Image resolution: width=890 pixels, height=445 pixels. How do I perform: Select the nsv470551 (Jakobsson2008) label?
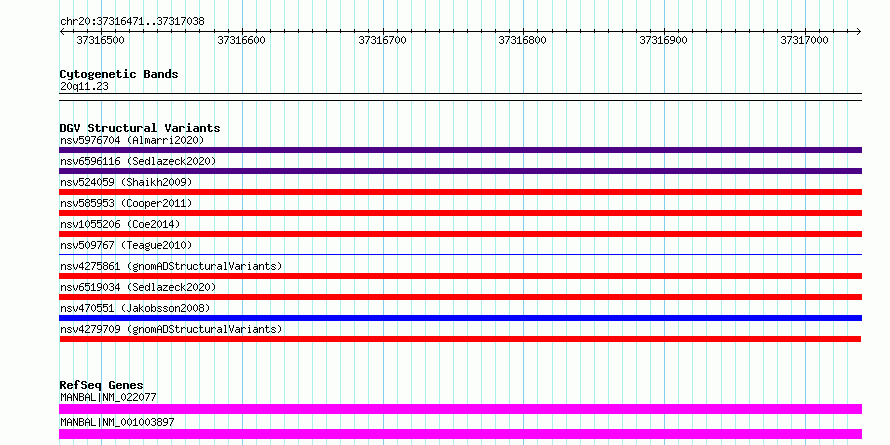click(135, 308)
